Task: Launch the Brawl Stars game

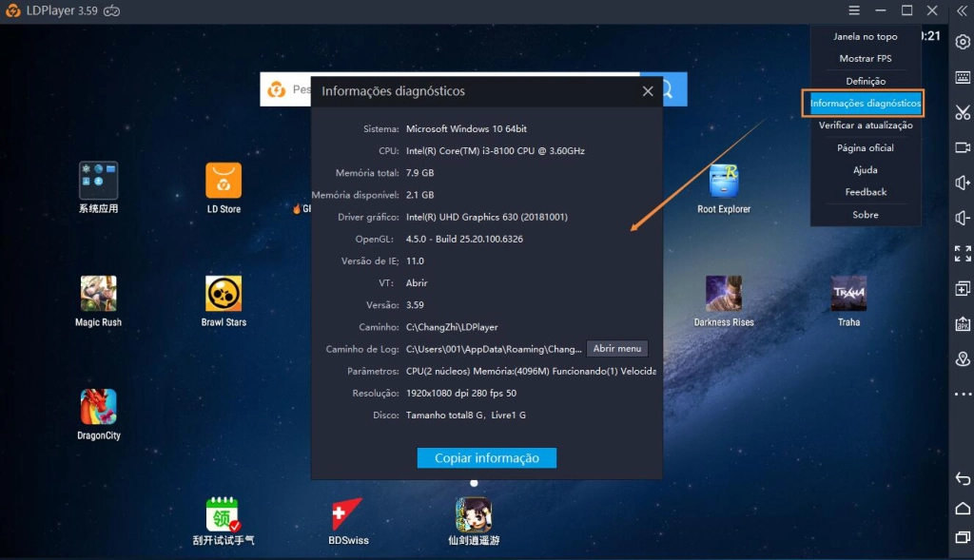Action: pos(224,301)
